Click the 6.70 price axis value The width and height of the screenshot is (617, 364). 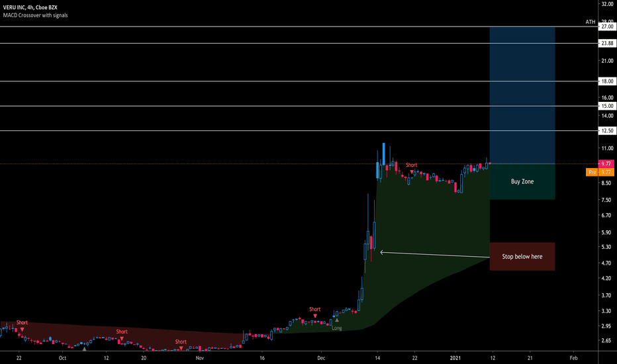(607, 215)
